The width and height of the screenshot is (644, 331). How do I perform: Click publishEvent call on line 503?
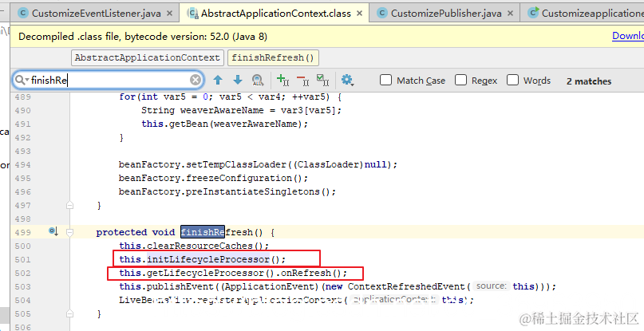[180, 286]
